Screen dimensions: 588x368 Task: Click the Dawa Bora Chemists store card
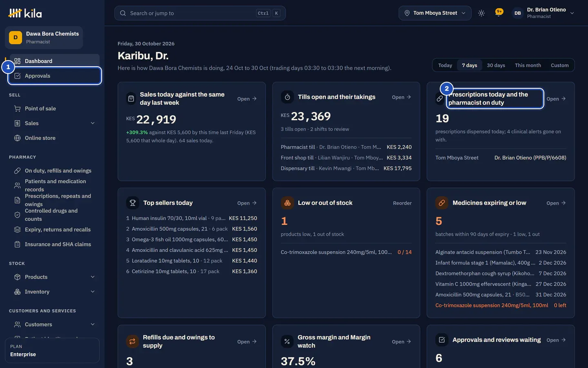[44, 38]
